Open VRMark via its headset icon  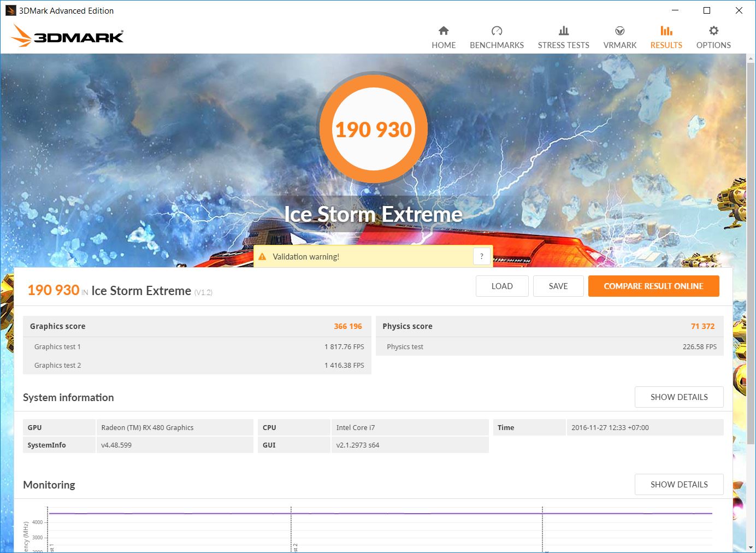click(619, 31)
